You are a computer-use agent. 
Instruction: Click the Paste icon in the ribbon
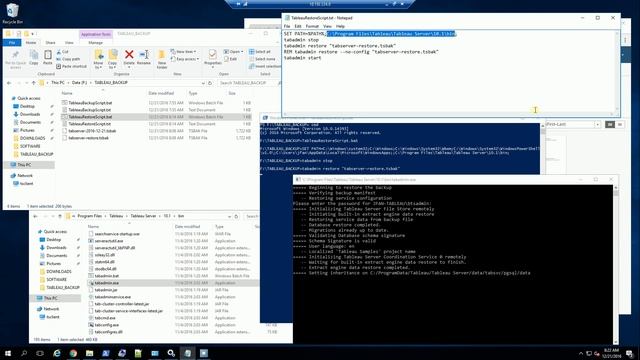pos(48,55)
